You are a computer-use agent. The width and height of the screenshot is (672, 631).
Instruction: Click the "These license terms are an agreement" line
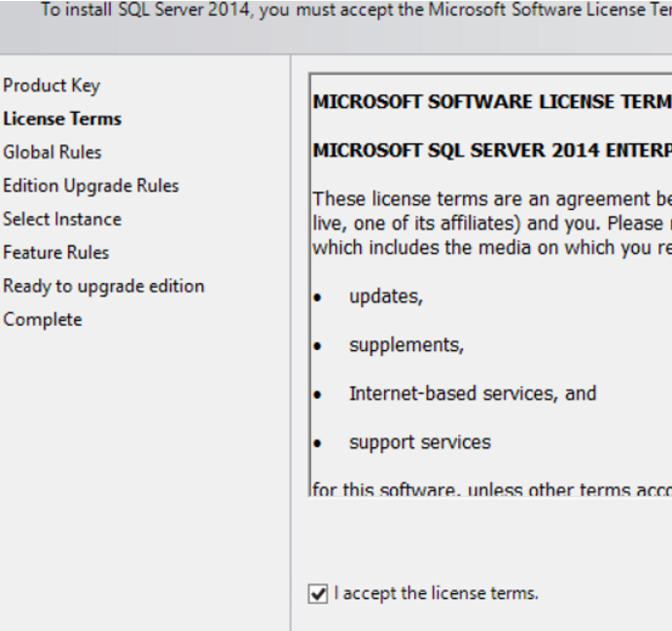(x=492, y=199)
